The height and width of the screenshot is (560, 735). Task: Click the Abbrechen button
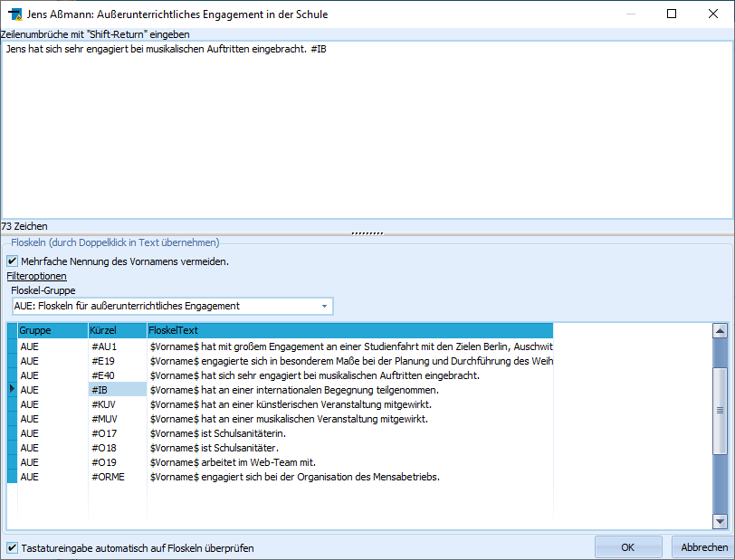(x=704, y=546)
